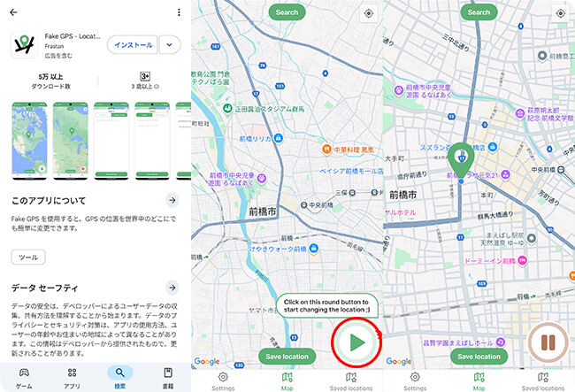Tap the green location pin marker on the right map
575x392 pixels.
(x=461, y=159)
